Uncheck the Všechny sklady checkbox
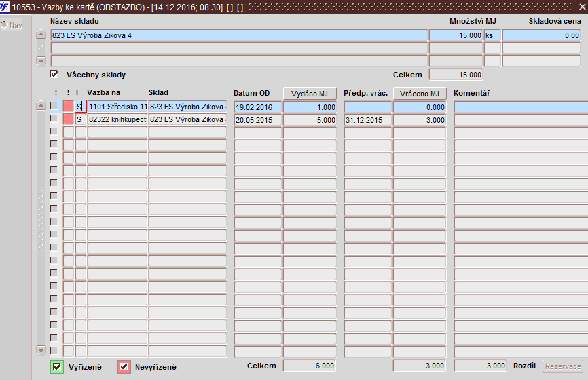The width and height of the screenshot is (588, 380). pos(54,74)
